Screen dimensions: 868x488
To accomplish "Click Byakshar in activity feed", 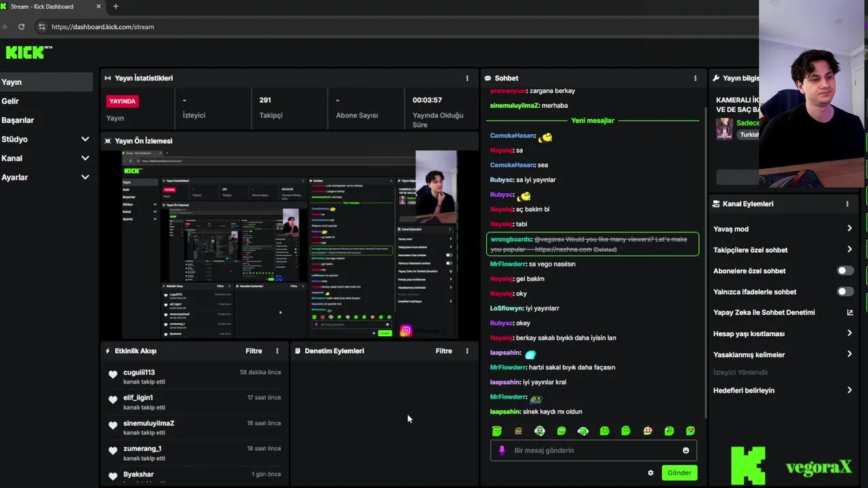I will click(138, 474).
